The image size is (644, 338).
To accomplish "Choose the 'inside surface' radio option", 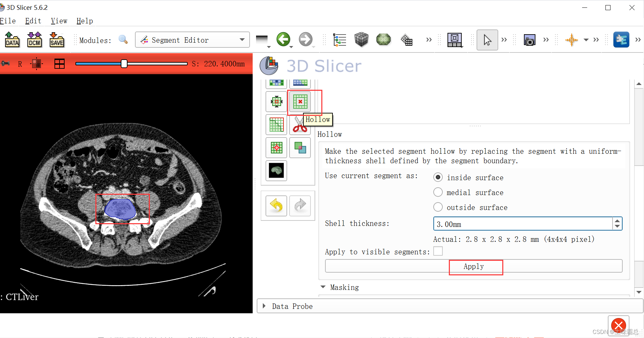I will 438,177.
